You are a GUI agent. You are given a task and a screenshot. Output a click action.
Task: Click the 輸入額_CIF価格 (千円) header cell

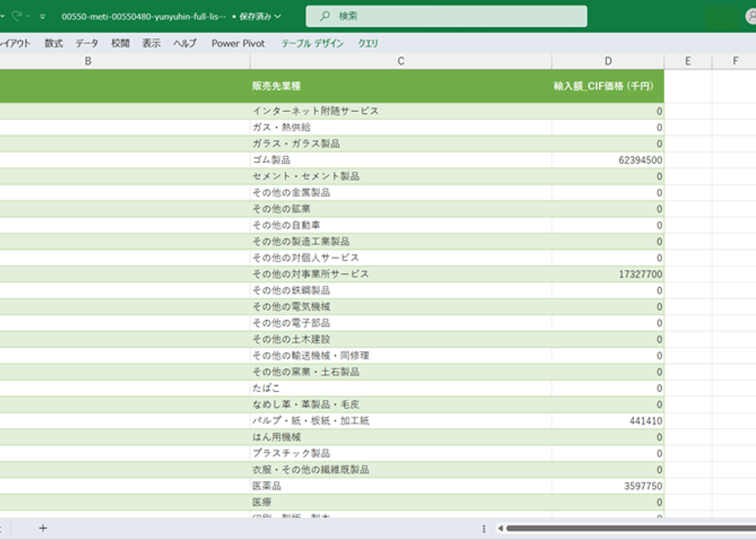608,86
